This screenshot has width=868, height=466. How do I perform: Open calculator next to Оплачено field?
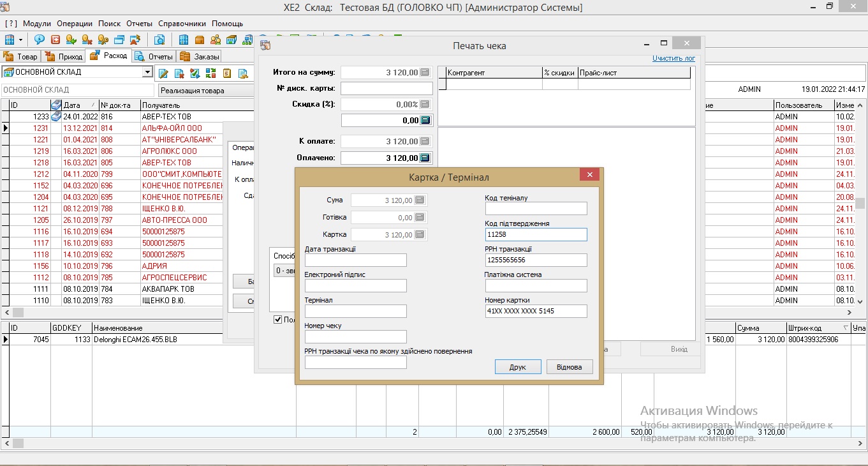click(425, 158)
